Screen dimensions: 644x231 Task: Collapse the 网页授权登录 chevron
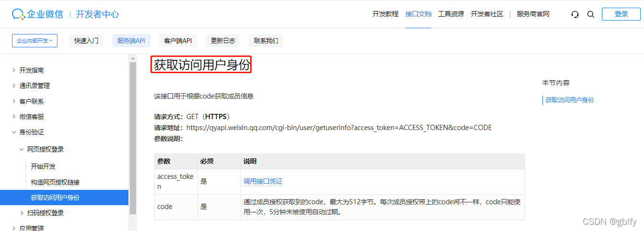pos(22,149)
